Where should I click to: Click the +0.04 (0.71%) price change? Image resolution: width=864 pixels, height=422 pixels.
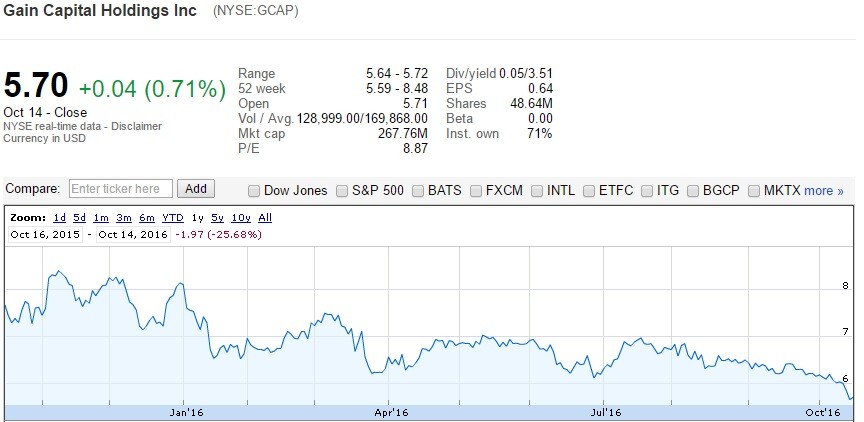[153, 89]
